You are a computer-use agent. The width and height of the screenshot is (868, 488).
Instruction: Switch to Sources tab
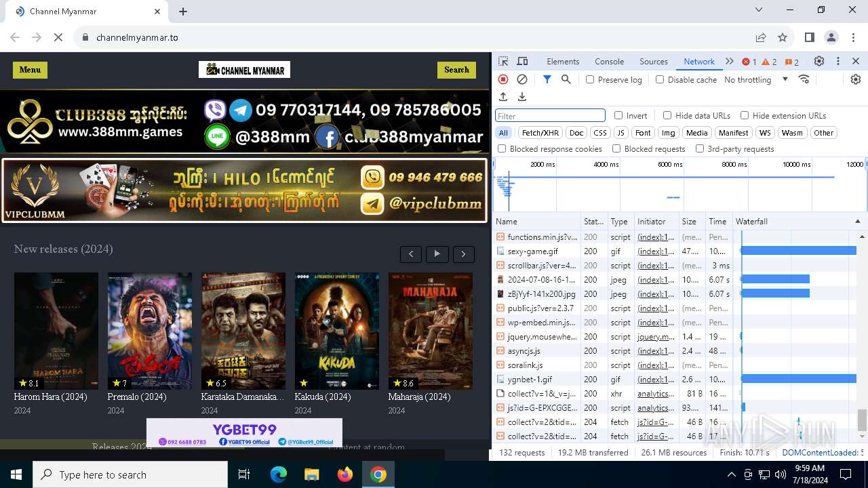point(654,61)
